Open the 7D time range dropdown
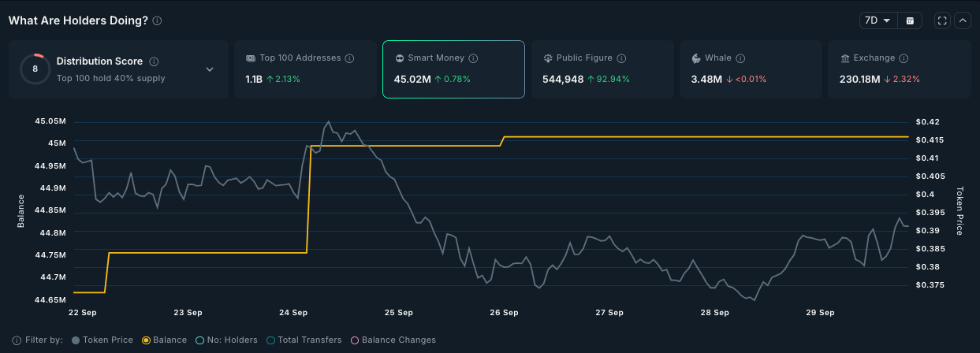 tap(878, 20)
